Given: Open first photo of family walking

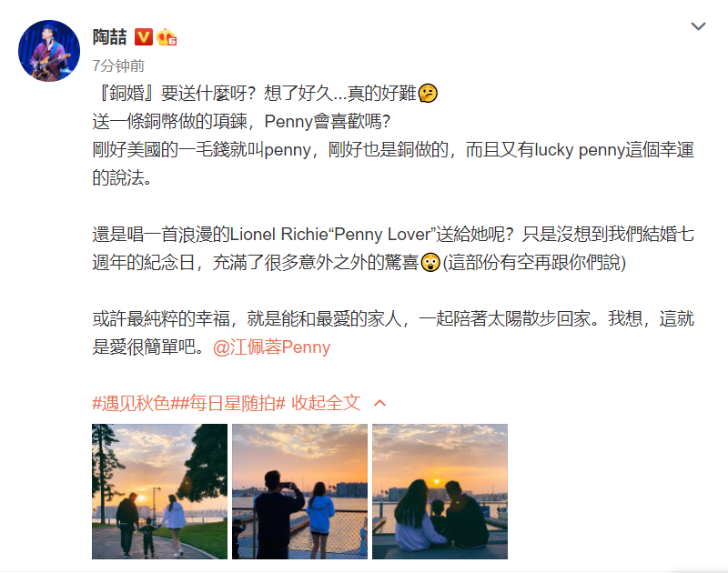Looking at the screenshot, I should 160,491.
